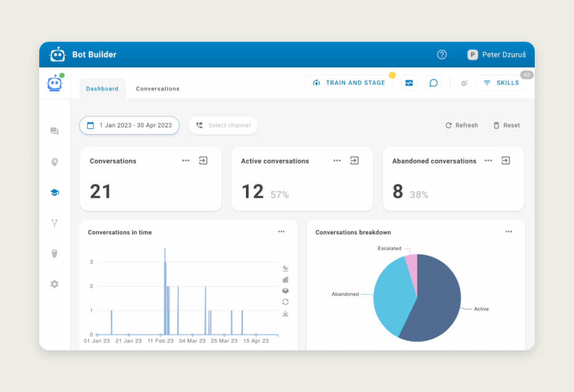Select the Dashboard tab

[x=102, y=88]
